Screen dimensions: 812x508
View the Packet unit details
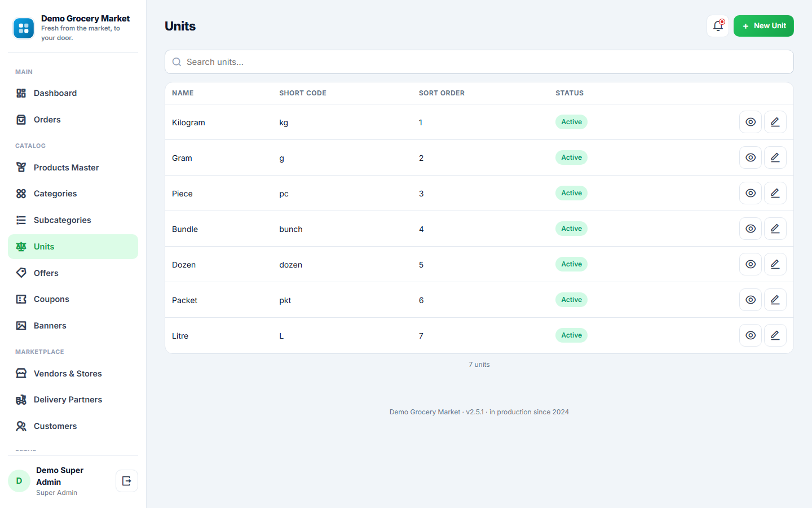click(x=751, y=300)
